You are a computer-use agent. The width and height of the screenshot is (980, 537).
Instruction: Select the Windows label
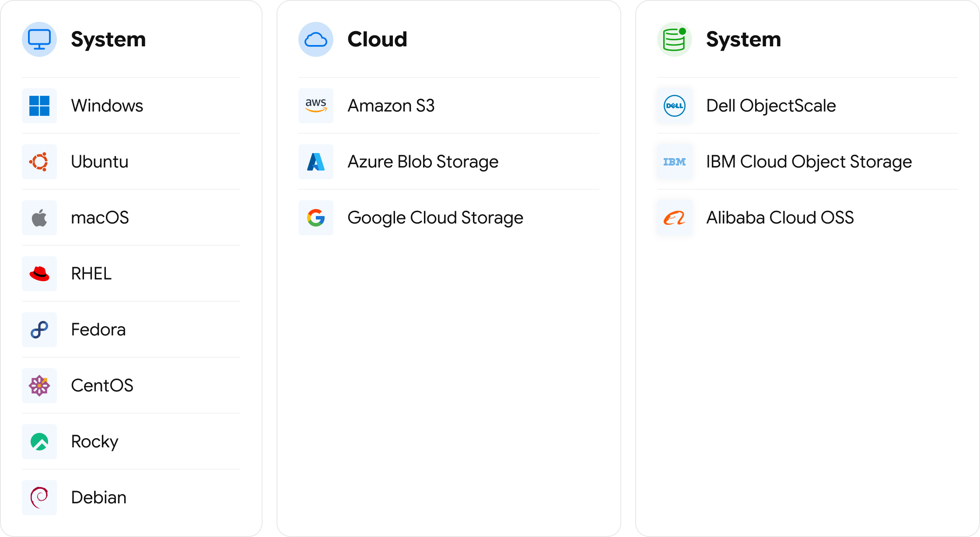(x=107, y=106)
